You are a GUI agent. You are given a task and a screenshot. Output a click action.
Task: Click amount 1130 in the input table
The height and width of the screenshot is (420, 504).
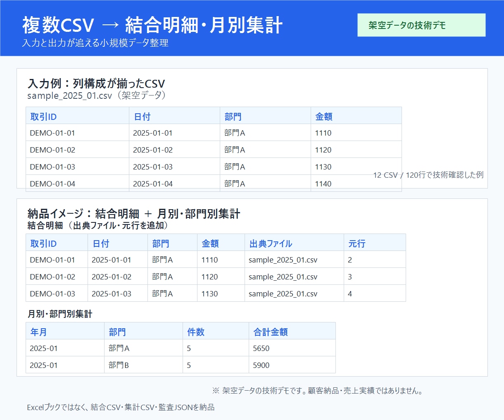323,167
